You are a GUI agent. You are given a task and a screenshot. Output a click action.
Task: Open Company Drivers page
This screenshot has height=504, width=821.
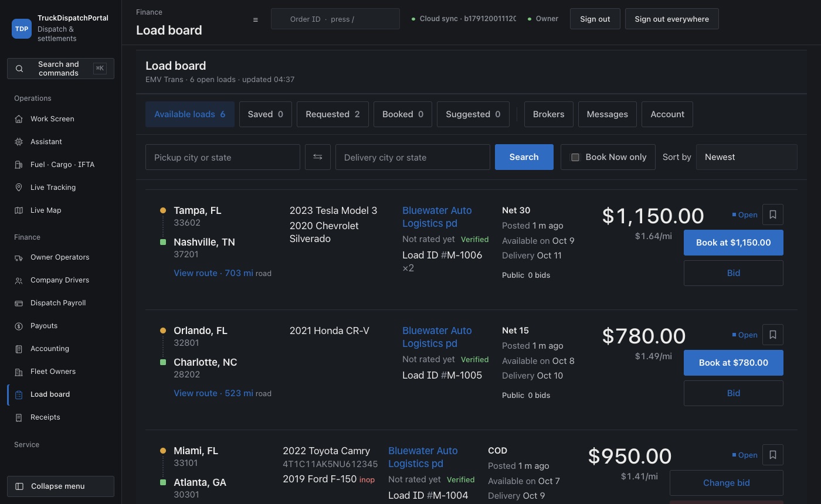tap(60, 280)
